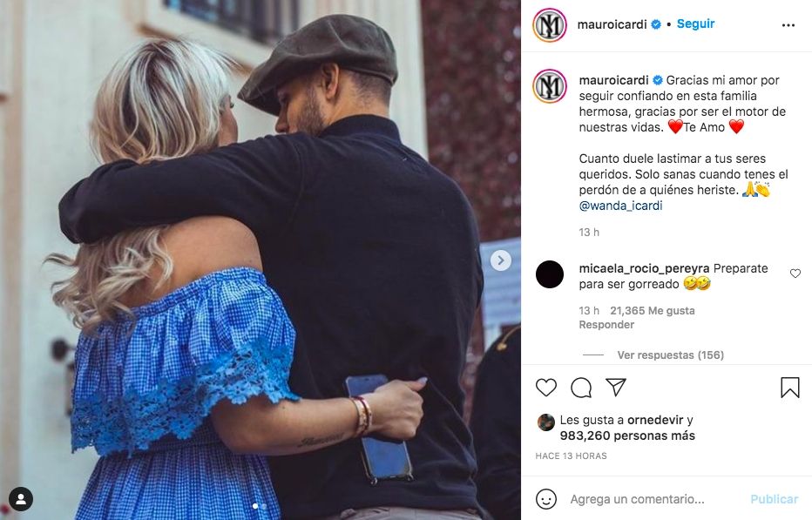The image size is (812, 520).
Task: Open the three-dot options menu
Action: (788, 25)
